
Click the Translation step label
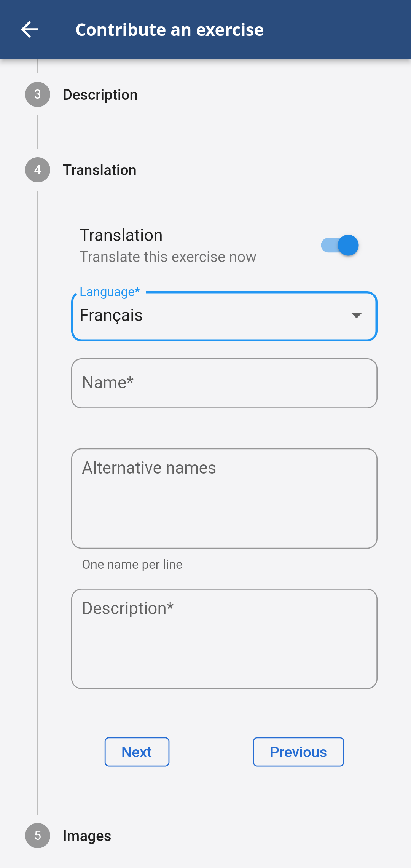(100, 170)
